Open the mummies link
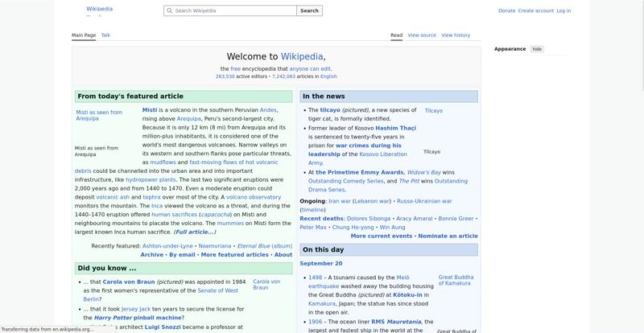644x333 pixels. coord(230,224)
